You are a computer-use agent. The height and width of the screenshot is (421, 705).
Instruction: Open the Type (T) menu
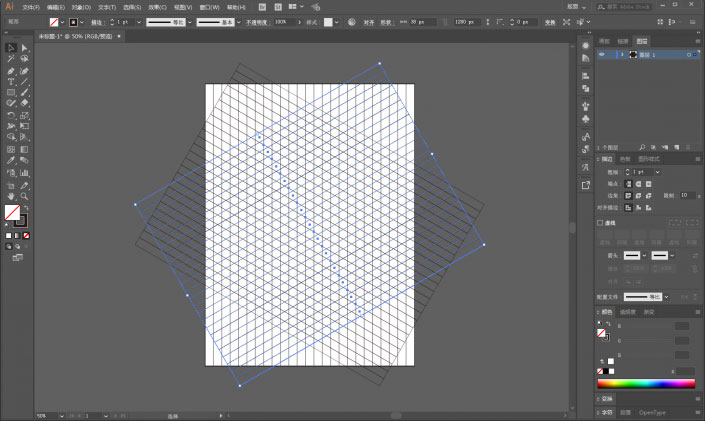[107, 7]
